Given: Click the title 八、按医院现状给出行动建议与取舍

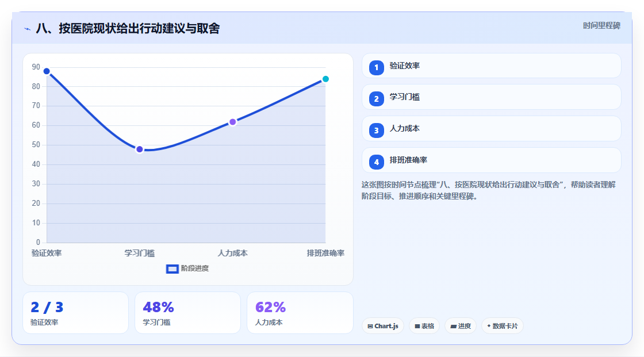Looking at the screenshot, I should click(128, 28).
